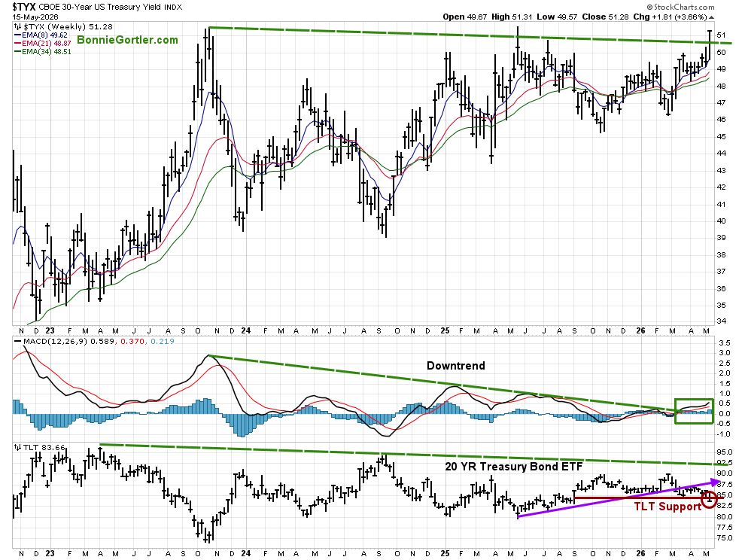The image size is (745, 560).
Task: Click the Close 51.28 value in header
Action: pyautogui.click(x=606, y=17)
